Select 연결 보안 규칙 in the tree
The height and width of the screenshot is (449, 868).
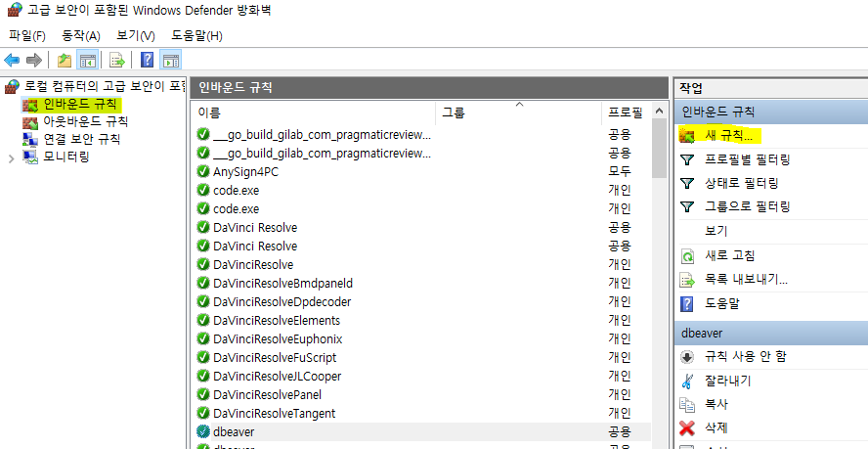click(81, 139)
